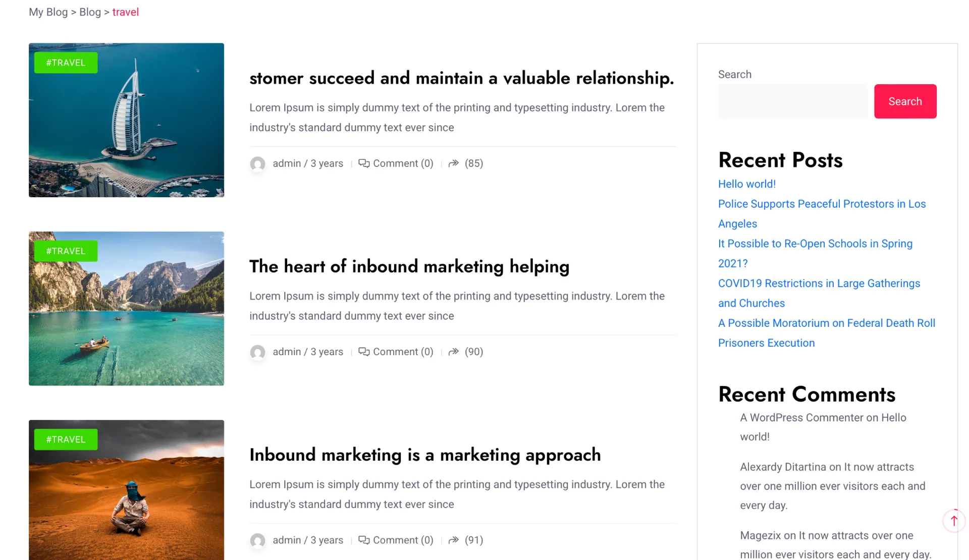969x560 pixels.
Task: Open Police Supports Peaceful Protestors link
Action: point(821,204)
